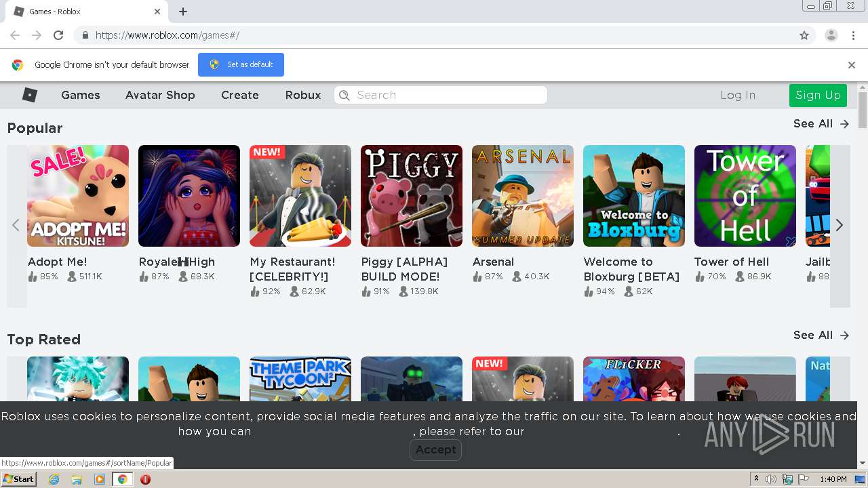Image resolution: width=868 pixels, height=488 pixels.
Task: Click Piggy [ALPHA] BUILD MODE! title
Action: point(404,269)
